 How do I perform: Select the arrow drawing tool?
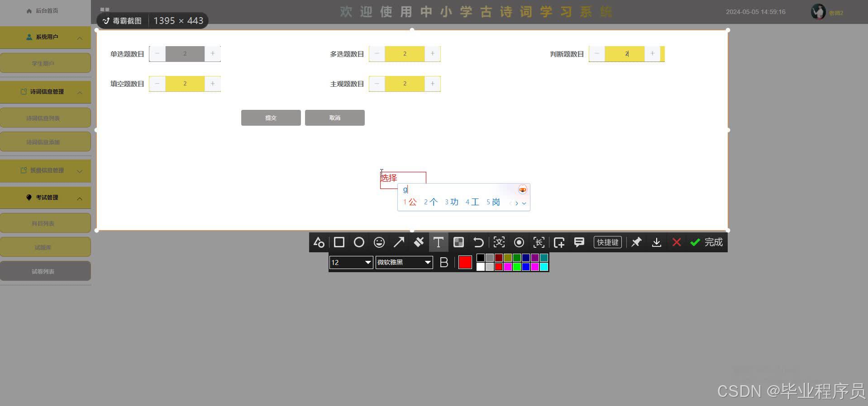[x=399, y=242]
